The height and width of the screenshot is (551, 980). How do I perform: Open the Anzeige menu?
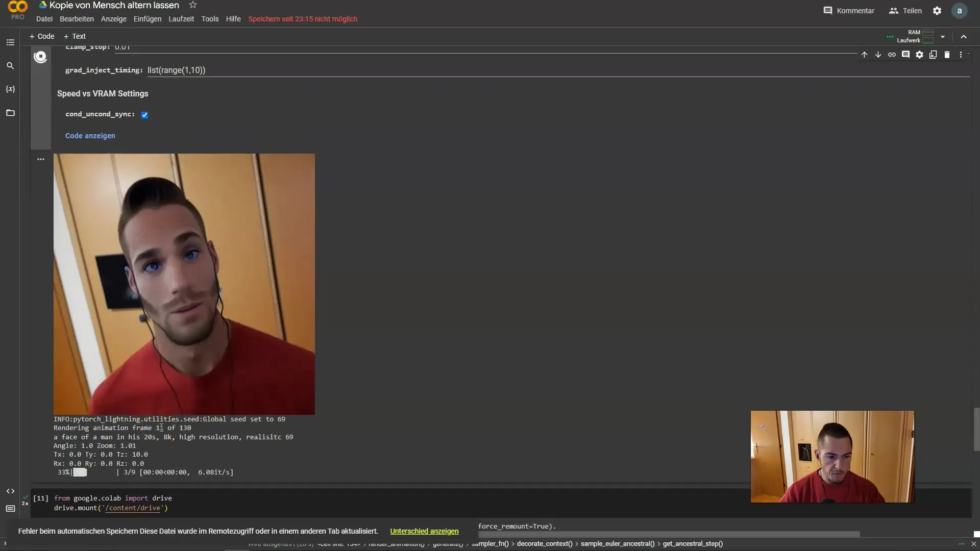pos(114,19)
